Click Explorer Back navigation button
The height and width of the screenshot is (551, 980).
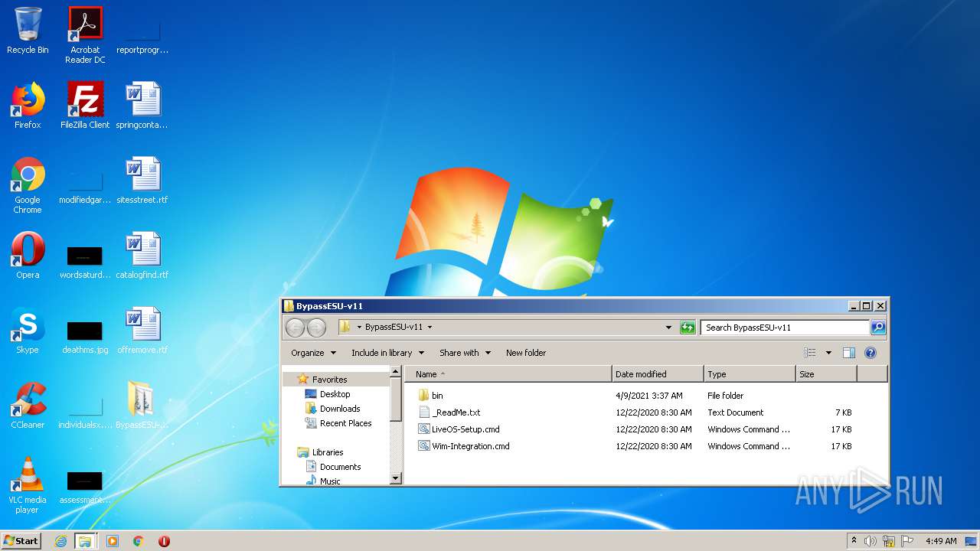click(295, 328)
